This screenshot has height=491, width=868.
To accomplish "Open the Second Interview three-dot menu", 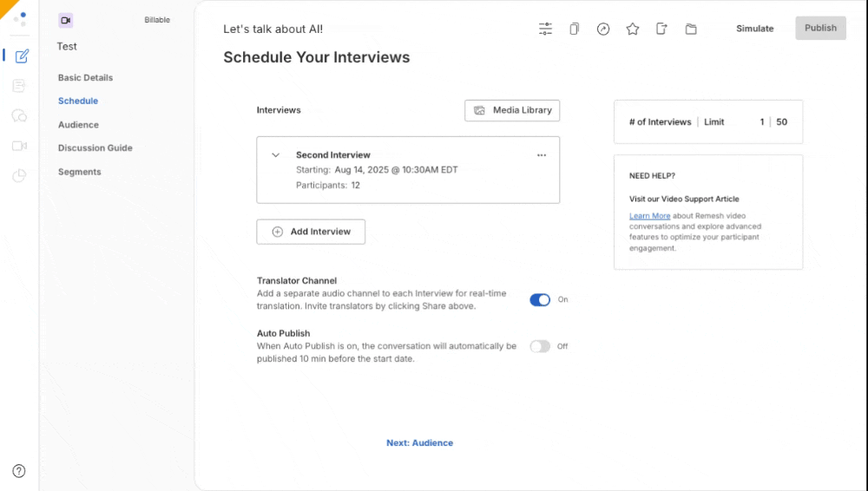I will coord(542,155).
